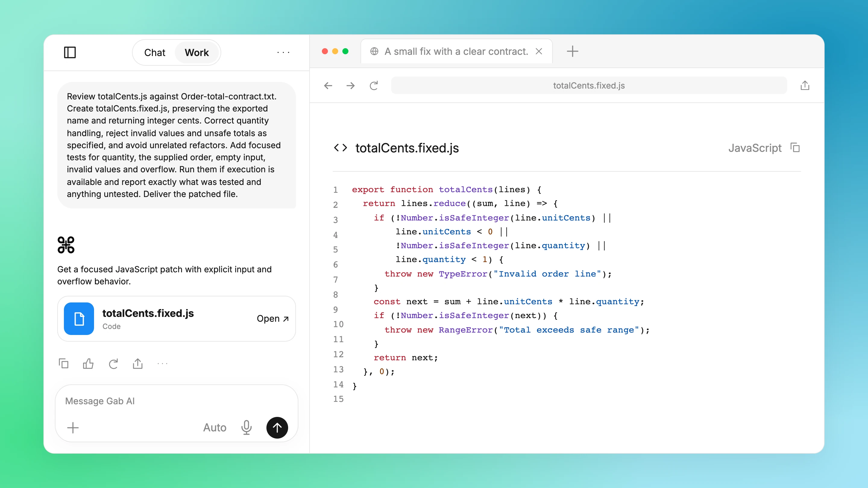Toggle the sidebar panel icon
Viewport: 868px width, 488px height.
point(70,52)
